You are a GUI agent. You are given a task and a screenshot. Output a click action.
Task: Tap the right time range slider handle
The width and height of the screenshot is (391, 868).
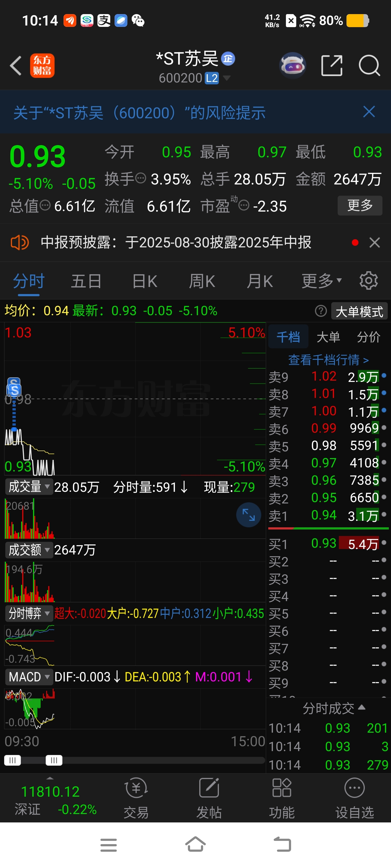[x=54, y=760]
